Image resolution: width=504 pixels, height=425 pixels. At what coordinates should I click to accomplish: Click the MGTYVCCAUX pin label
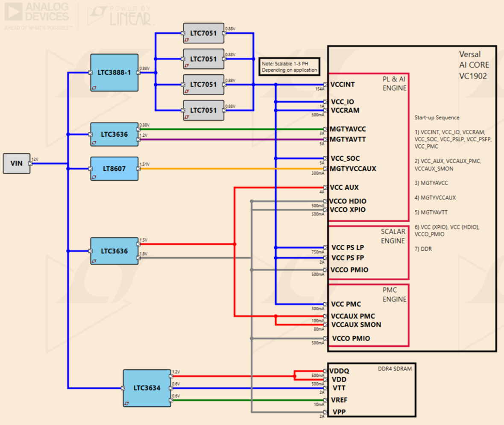coord(353,169)
